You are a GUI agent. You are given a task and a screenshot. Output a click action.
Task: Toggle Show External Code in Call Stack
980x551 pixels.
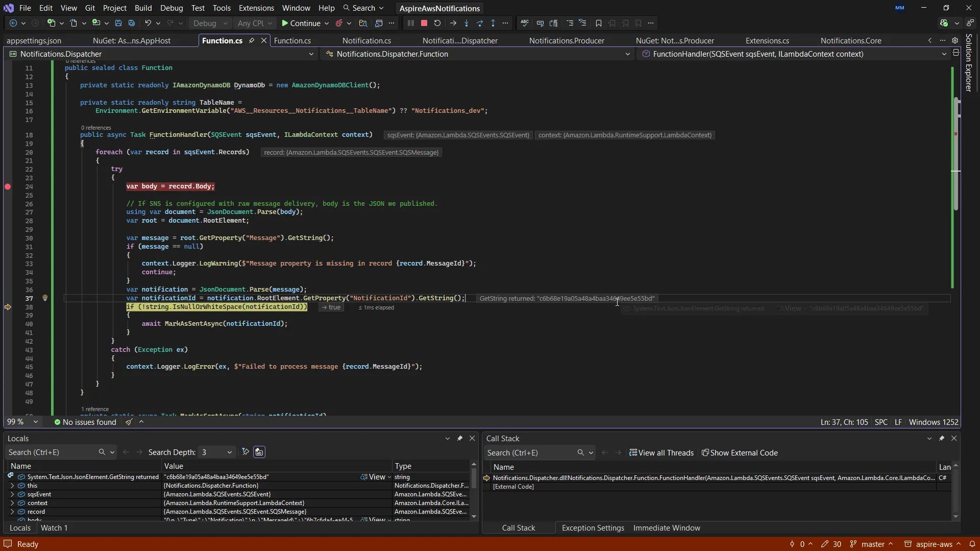pyautogui.click(x=740, y=453)
